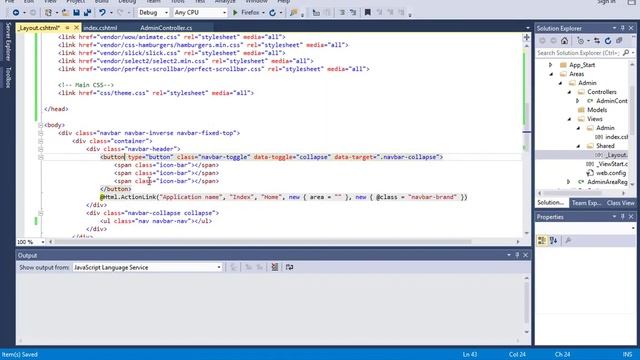Open the Undo history dropdown arrow
This screenshot has height=360, width=640.
(111, 13)
